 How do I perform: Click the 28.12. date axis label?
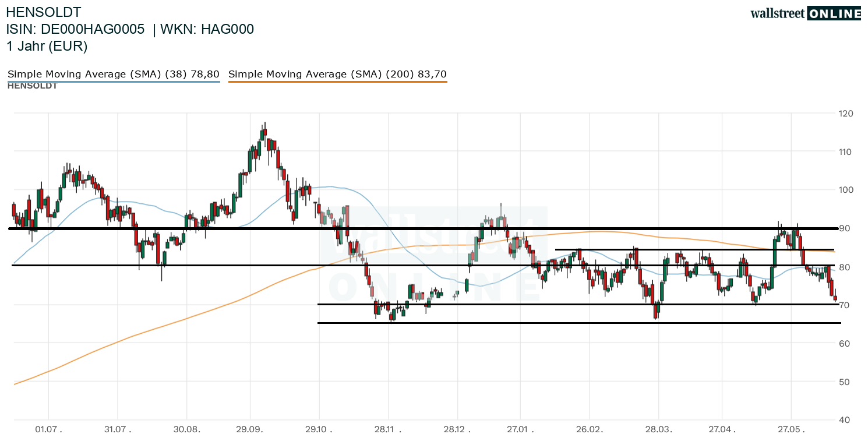tap(458, 429)
